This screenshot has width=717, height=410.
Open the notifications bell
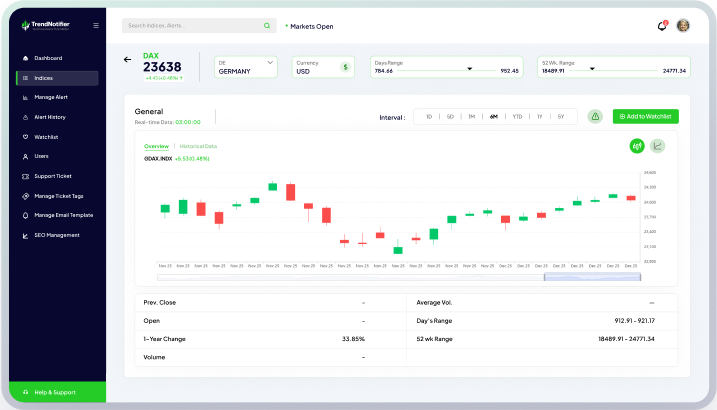661,26
